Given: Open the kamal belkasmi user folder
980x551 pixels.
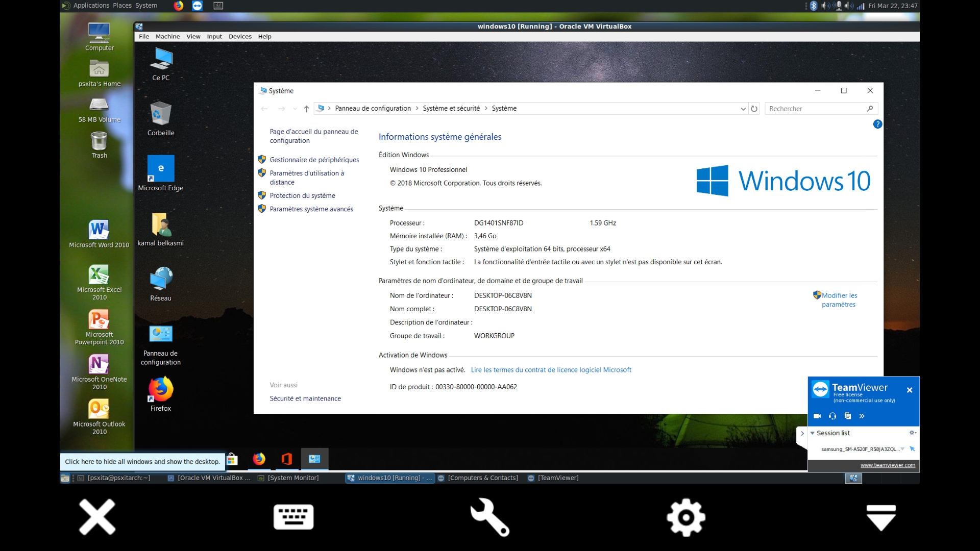Looking at the screenshot, I should [161, 229].
